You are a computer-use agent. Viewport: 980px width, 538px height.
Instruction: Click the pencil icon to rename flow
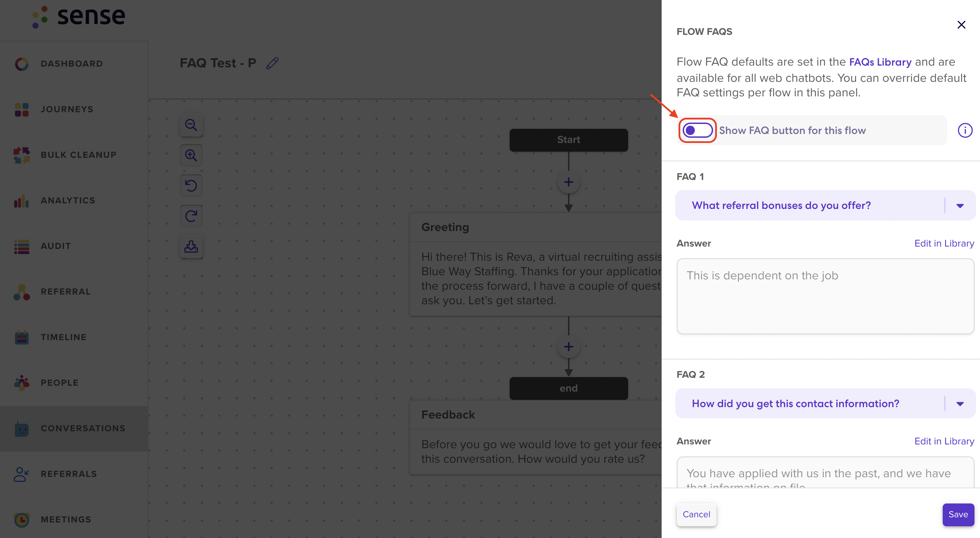[272, 63]
